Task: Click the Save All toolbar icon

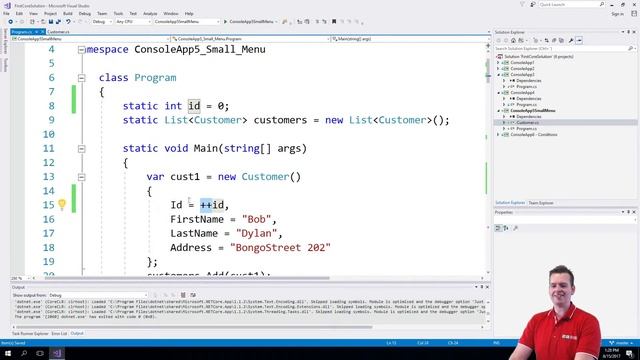Action: click(58, 22)
